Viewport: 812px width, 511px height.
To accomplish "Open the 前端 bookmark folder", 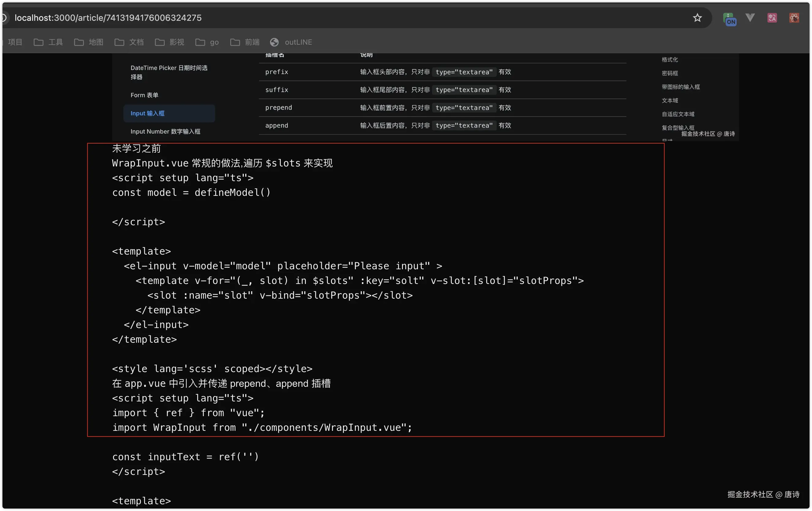I will [245, 42].
